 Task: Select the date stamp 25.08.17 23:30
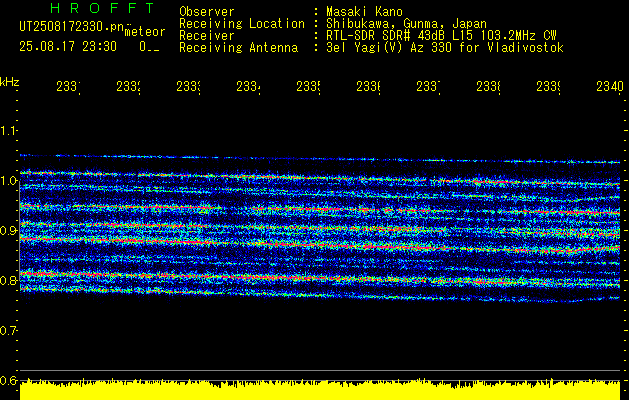tap(68, 47)
